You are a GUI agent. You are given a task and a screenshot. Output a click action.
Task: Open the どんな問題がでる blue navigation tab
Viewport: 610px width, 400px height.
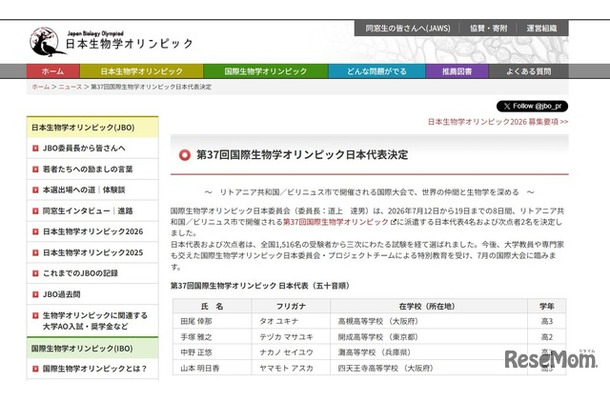click(377, 71)
